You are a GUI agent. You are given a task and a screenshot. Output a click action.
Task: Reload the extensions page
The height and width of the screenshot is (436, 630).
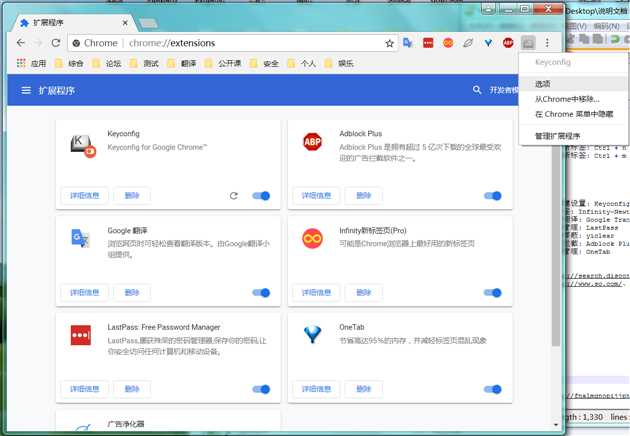(x=56, y=43)
